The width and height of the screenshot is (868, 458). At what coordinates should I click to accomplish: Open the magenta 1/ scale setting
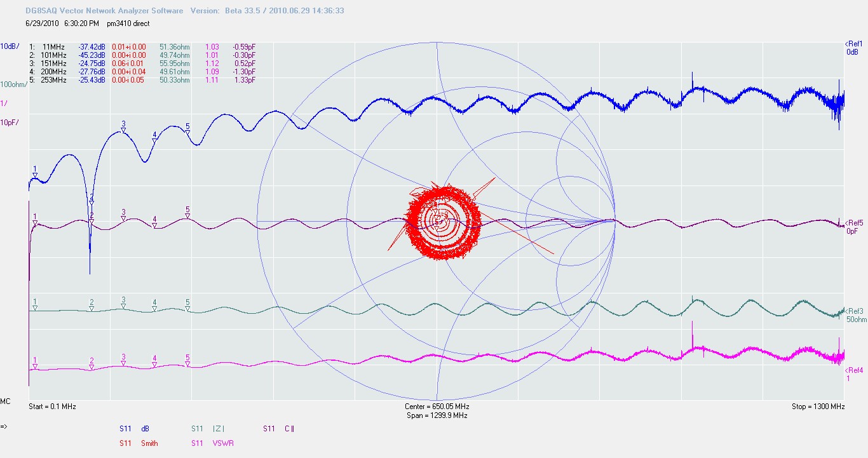coord(3,103)
